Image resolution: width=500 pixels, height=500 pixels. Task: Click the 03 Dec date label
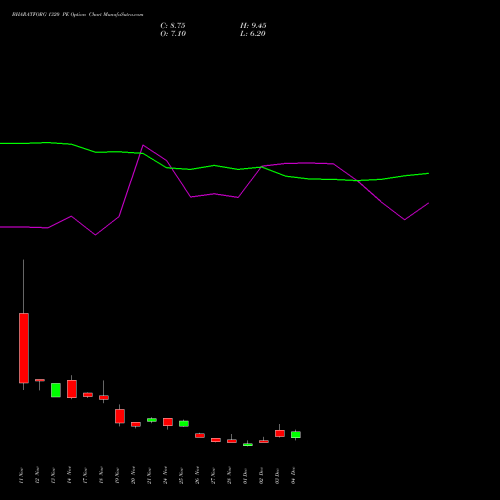(x=277, y=476)
